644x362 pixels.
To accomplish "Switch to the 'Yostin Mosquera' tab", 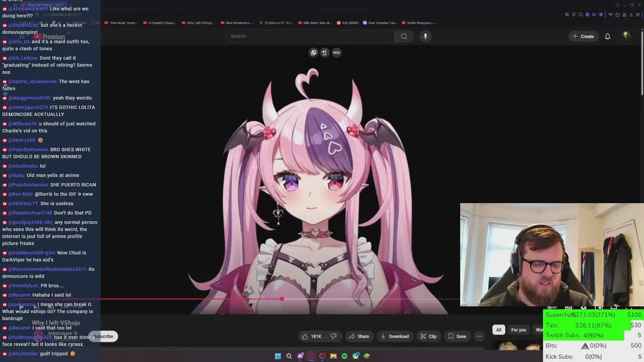I will [419, 23].
